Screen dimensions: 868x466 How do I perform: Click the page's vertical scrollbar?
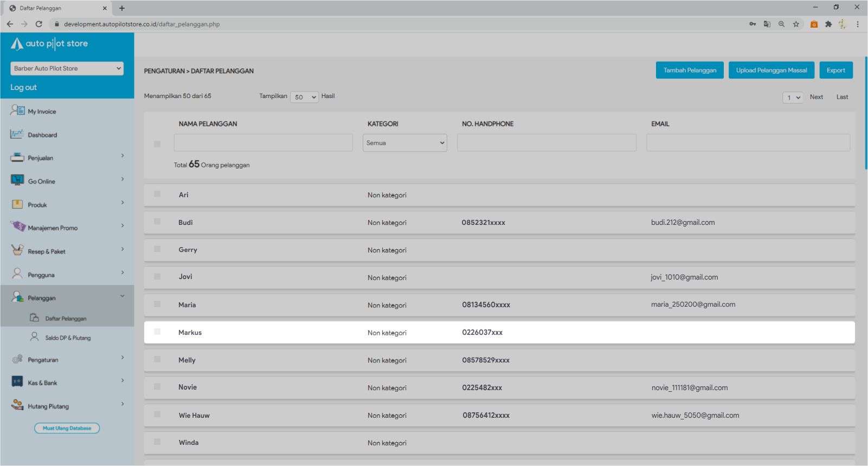866,114
